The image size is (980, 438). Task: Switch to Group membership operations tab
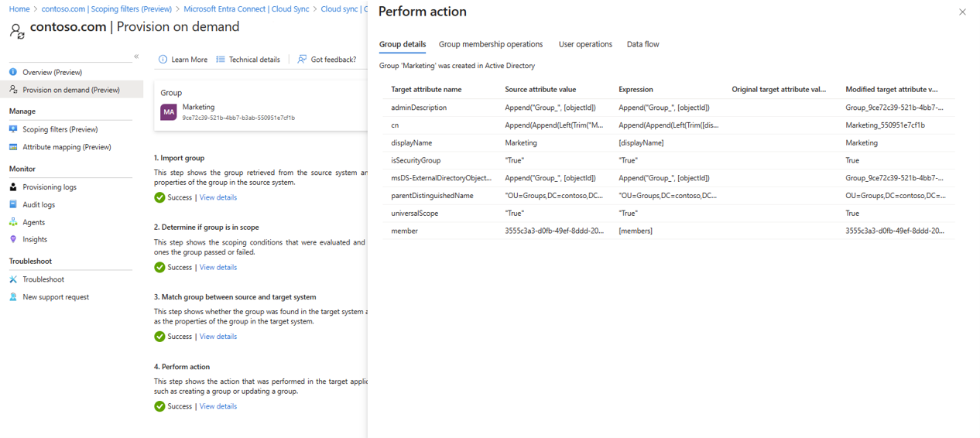tap(491, 44)
